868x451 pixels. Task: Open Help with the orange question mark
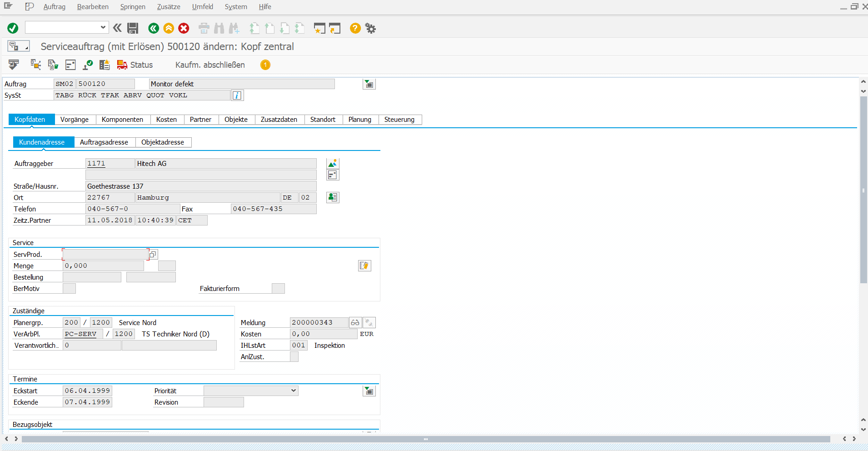pyautogui.click(x=355, y=28)
